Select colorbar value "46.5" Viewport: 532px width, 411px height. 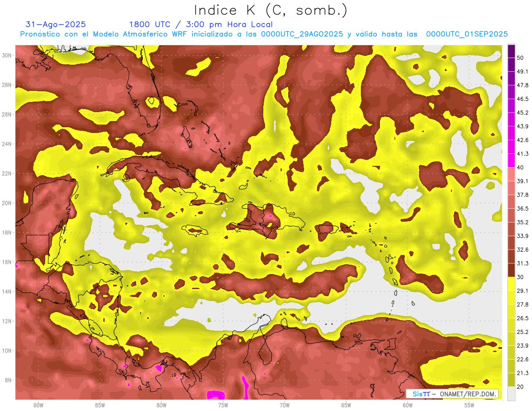pyautogui.click(x=523, y=99)
